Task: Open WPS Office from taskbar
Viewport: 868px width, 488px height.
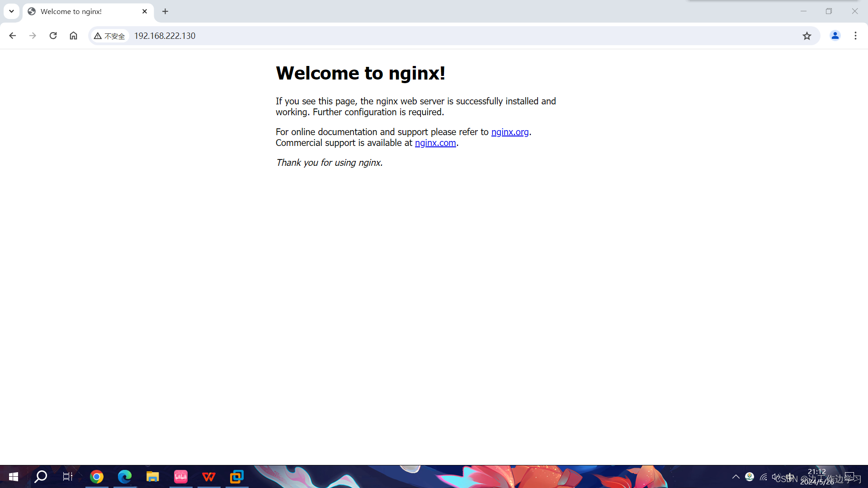Action: point(208,477)
